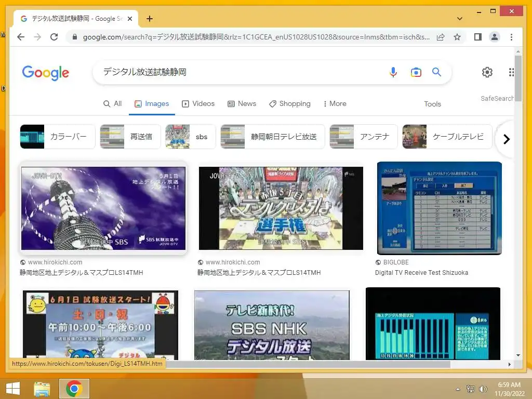
Task: Click the Google logo
Action: (46, 73)
